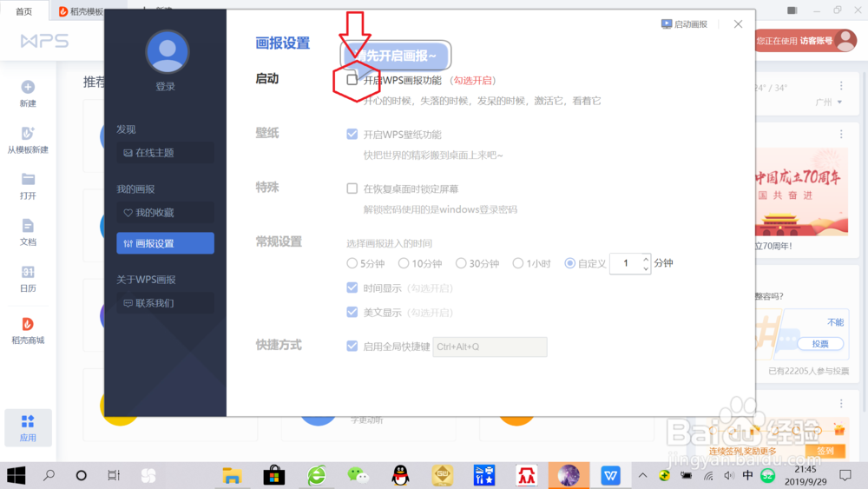This screenshot has height=489, width=868.
Task: Click the 登录 avatar icon
Action: tap(168, 51)
